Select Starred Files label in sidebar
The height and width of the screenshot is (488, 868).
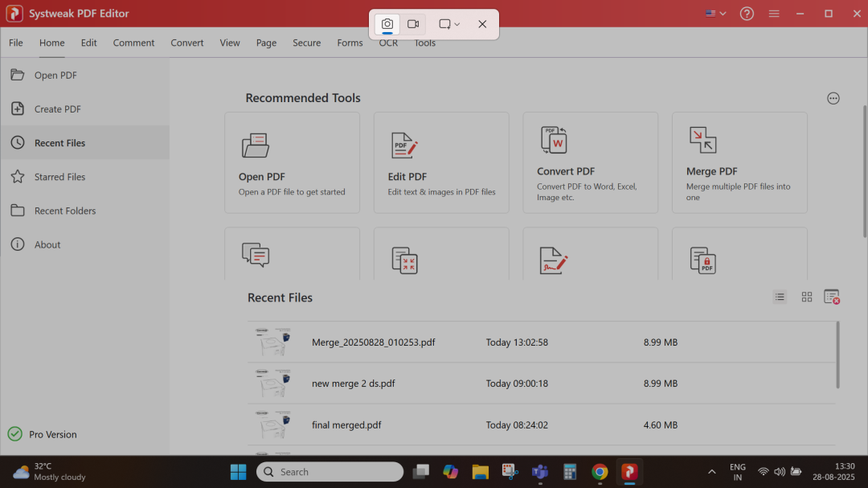point(59,177)
